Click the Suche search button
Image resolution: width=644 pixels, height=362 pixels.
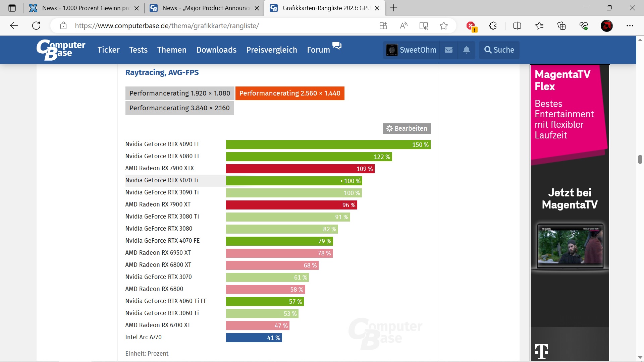(x=499, y=50)
